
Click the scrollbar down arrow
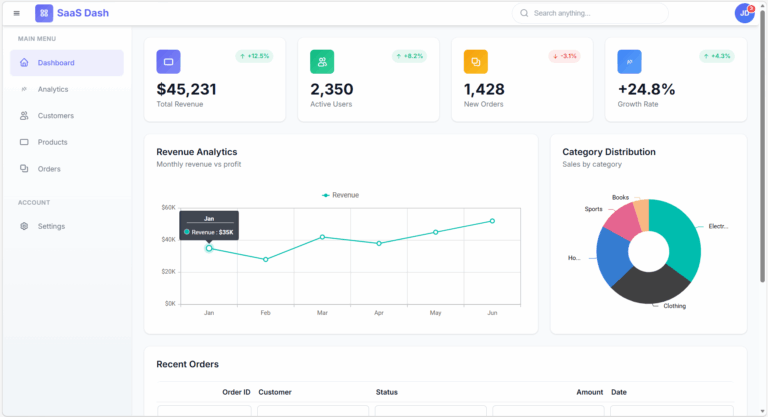763,412
